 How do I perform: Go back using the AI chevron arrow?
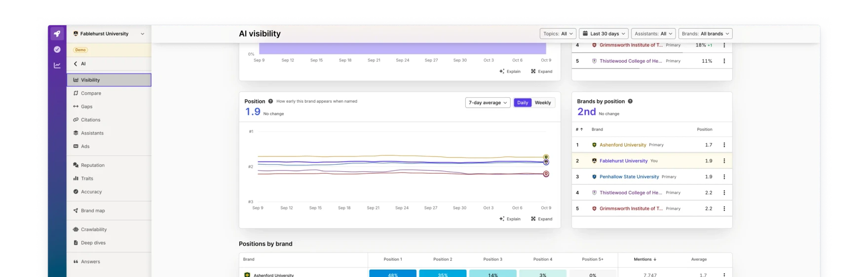pyautogui.click(x=75, y=64)
